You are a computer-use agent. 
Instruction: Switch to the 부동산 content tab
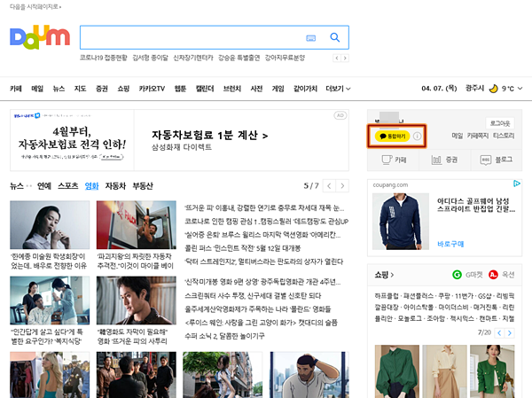[x=143, y=186]
